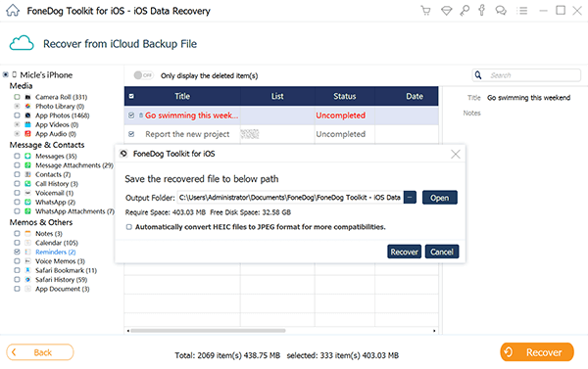Click the horizontal scrollbar under the table
Viewport: 588px width, 369px height.
pos(208,331)
